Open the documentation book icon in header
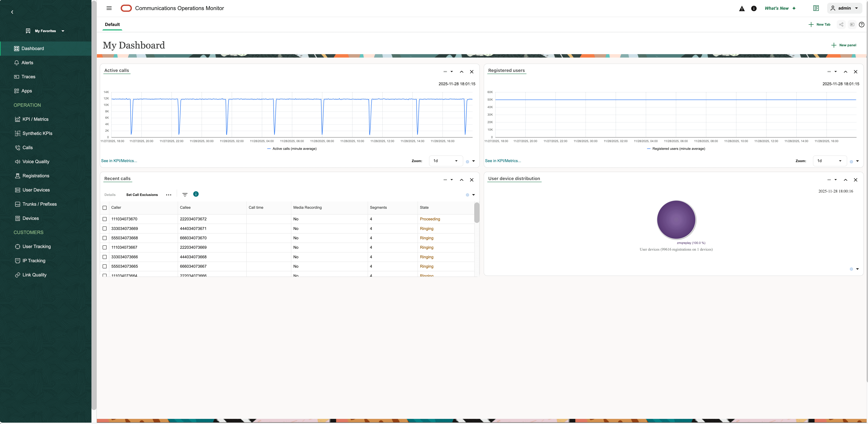Viewport: 868px width, 424px height. point(816,8)
